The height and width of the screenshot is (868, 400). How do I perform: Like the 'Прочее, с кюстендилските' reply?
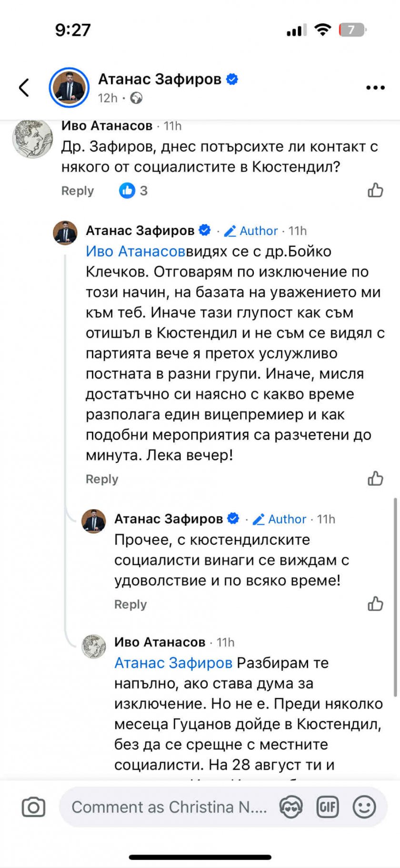375,604
